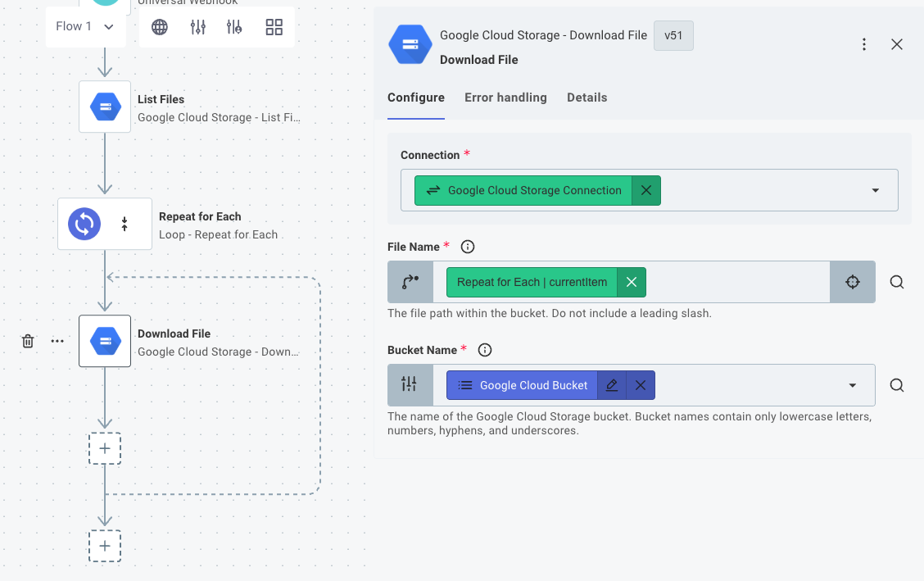The height and width of the screenshot is (581, 924).
Task: Add a step inside the loop after Download File
Action: [x=105, y=448]
